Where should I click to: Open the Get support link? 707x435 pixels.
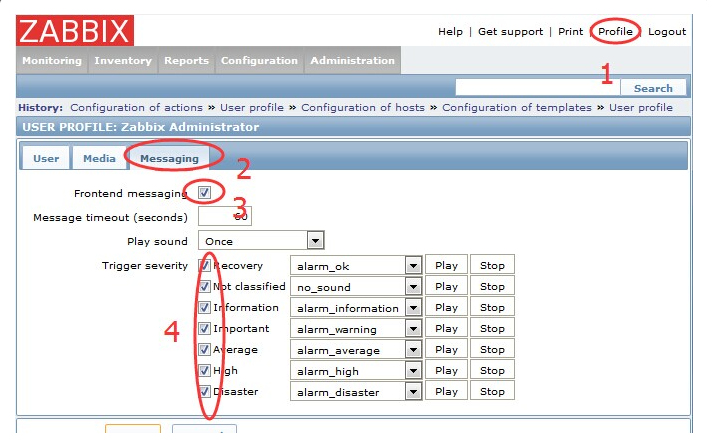[x=510, y=32]
